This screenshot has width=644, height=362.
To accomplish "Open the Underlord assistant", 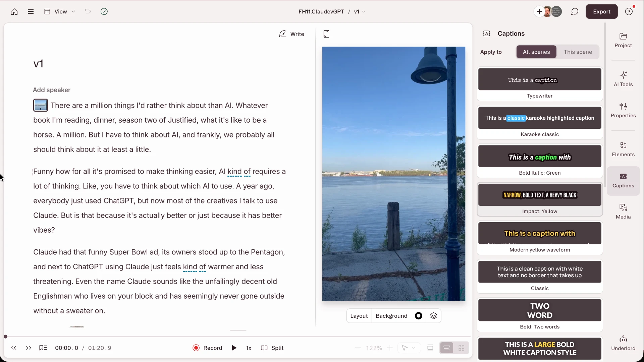I will 623,343.
